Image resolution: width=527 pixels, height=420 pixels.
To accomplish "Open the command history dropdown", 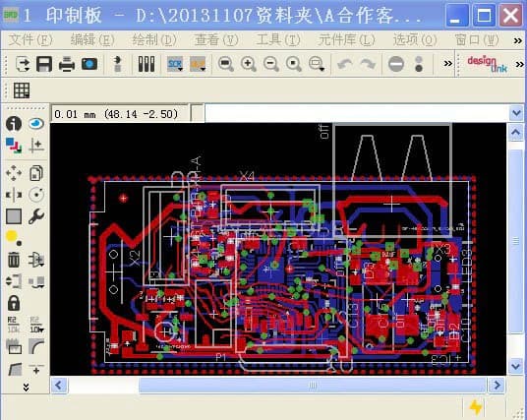I will [x=516, y=113].
